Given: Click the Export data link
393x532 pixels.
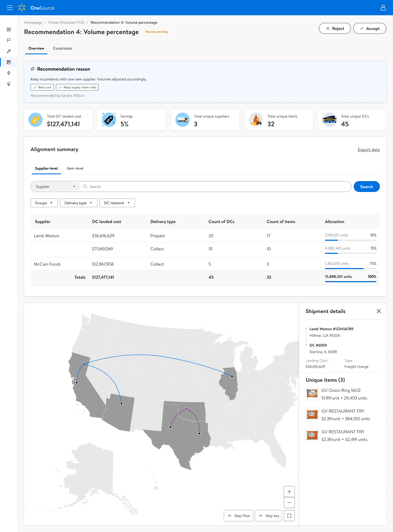Looking at the screenshot, I should coord(369,150).
